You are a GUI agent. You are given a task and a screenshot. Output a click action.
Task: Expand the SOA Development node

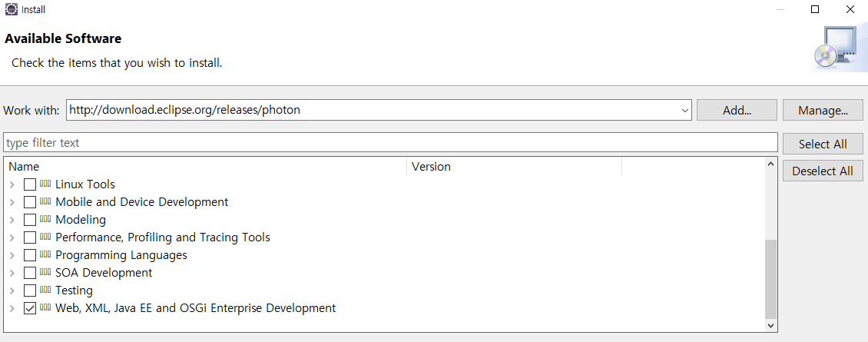click(12, 274)
